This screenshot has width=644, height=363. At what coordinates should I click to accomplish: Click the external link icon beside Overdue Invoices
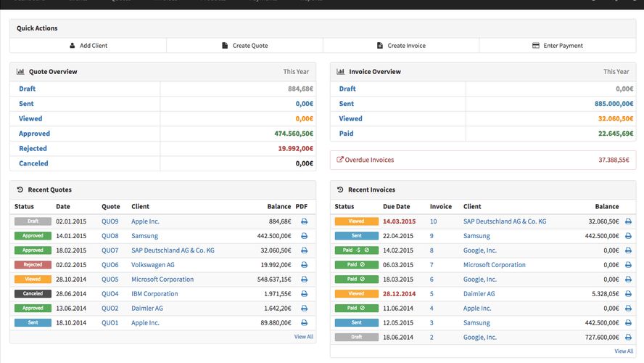coord(340,160)
